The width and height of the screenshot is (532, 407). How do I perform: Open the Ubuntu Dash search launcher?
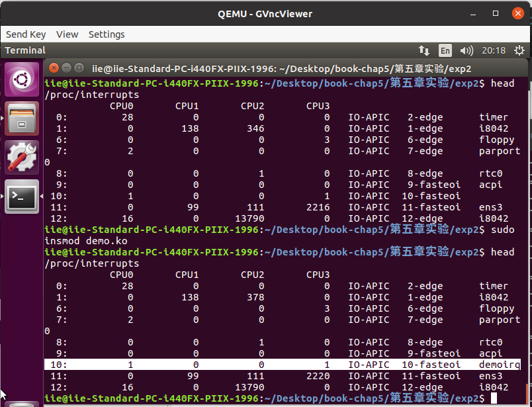point(22,79)
